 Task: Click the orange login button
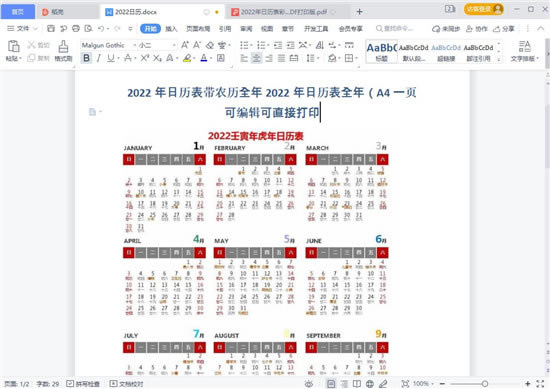coord(484,9)
